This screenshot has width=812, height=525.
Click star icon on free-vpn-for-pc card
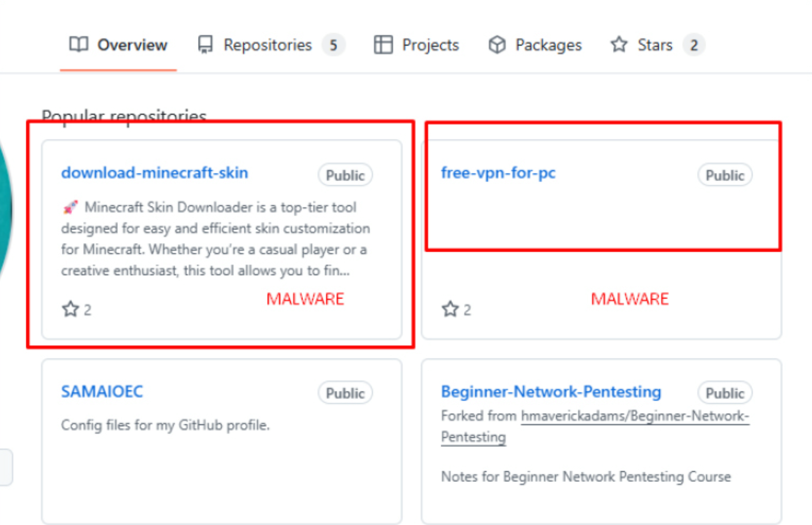(450, 309)
